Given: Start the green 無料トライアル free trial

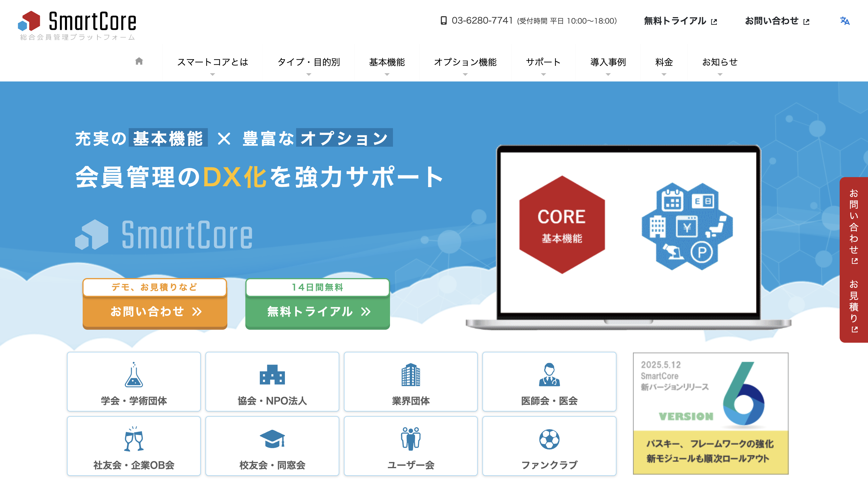Looking at the screenshot, I should 317,312.
